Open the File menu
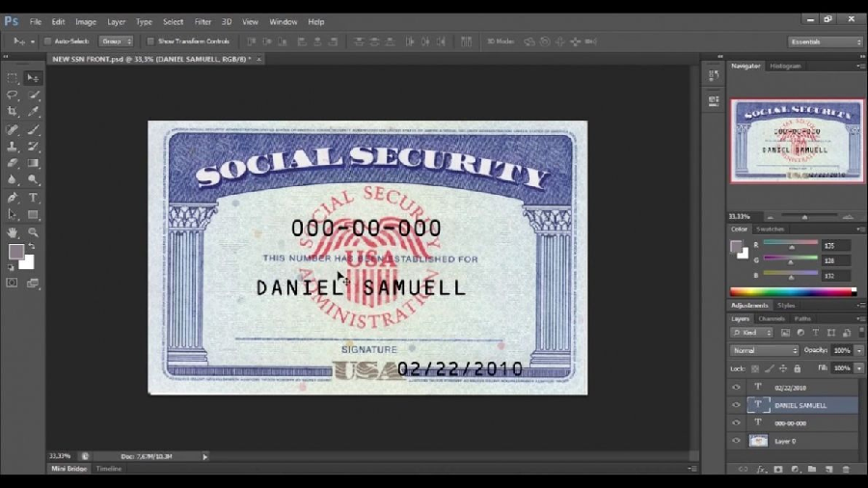The image size is (868, 488). click(36, 21)
